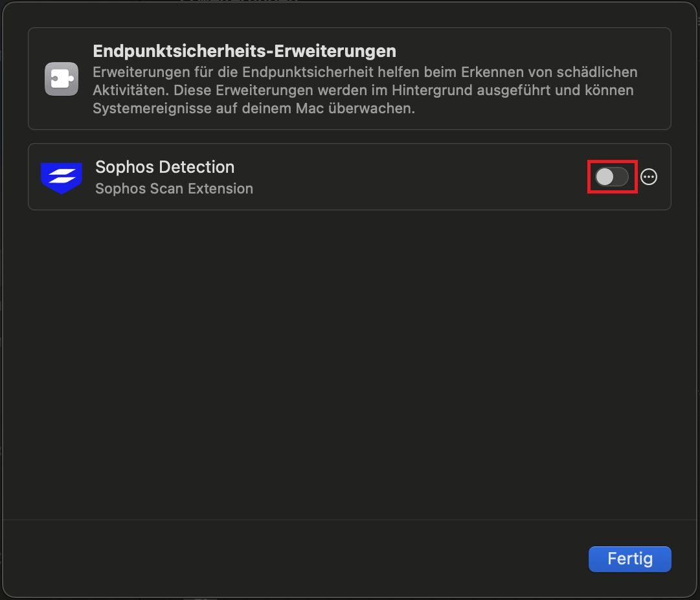Enable the Sophos Detection toggle
This screenshot has width=700, height=600.
[611, 177]
